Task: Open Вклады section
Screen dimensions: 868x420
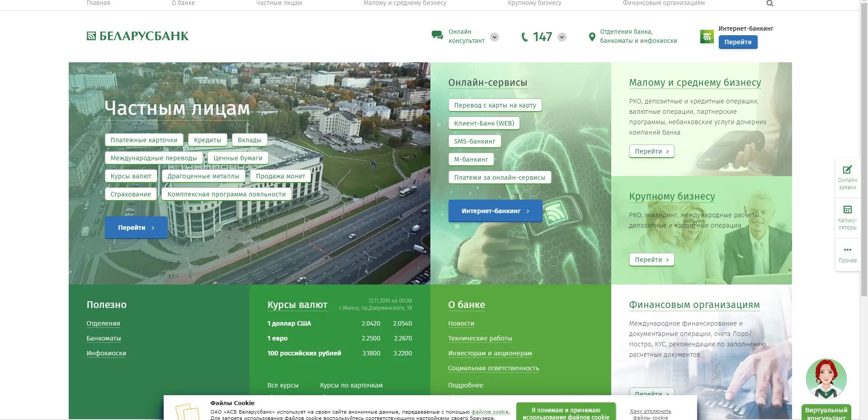Action: click(250, 140)
